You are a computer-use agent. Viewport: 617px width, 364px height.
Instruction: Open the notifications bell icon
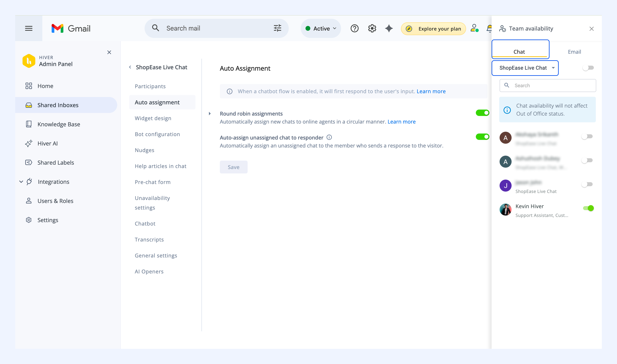489,29
